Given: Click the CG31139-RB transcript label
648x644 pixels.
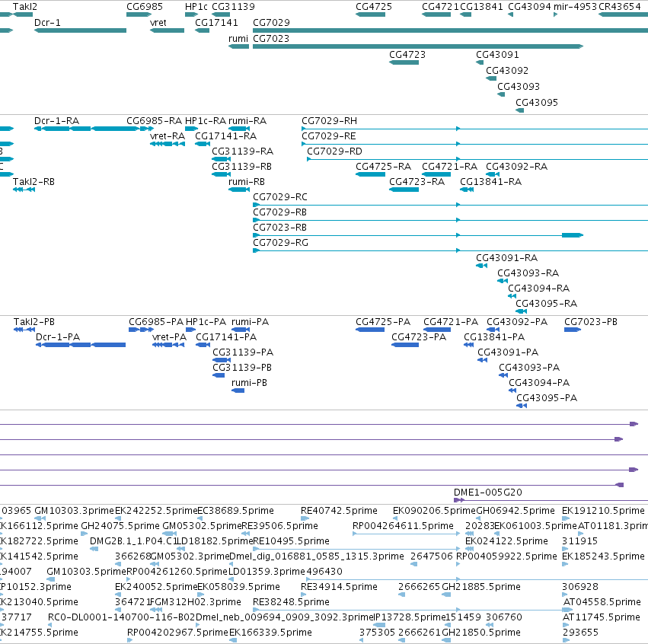Looking at the screenshot, I should coord(241,167).
